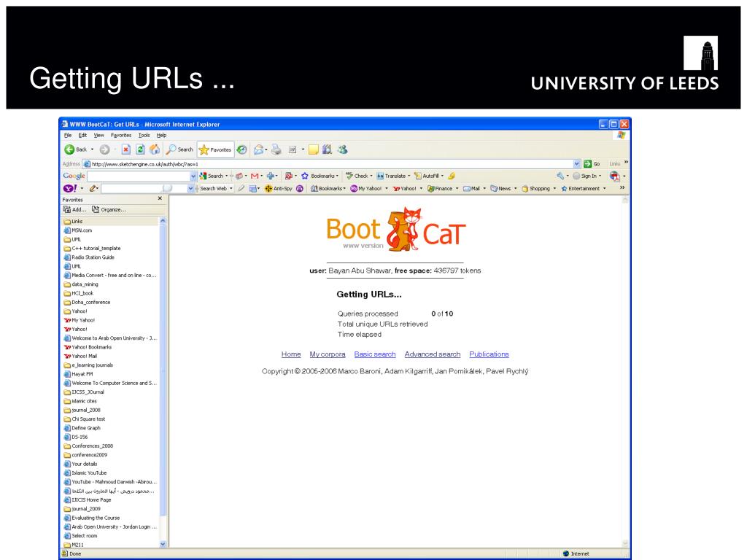Follow the Publications link
This screenshot has width=747, height=560.
[489, 354]
